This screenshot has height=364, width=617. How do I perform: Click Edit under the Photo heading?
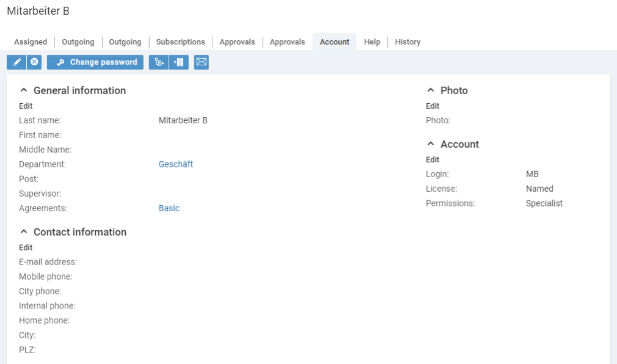pos(433,106)
